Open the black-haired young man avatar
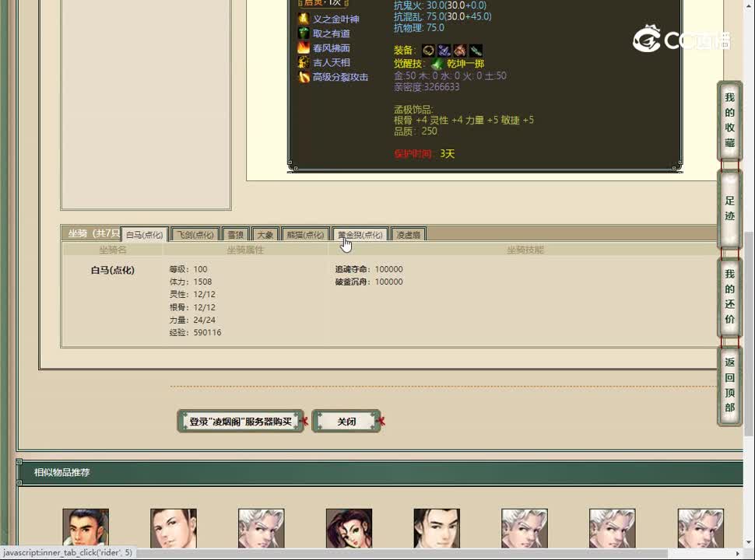Screen dimensions: 755x560 [437, 528]
